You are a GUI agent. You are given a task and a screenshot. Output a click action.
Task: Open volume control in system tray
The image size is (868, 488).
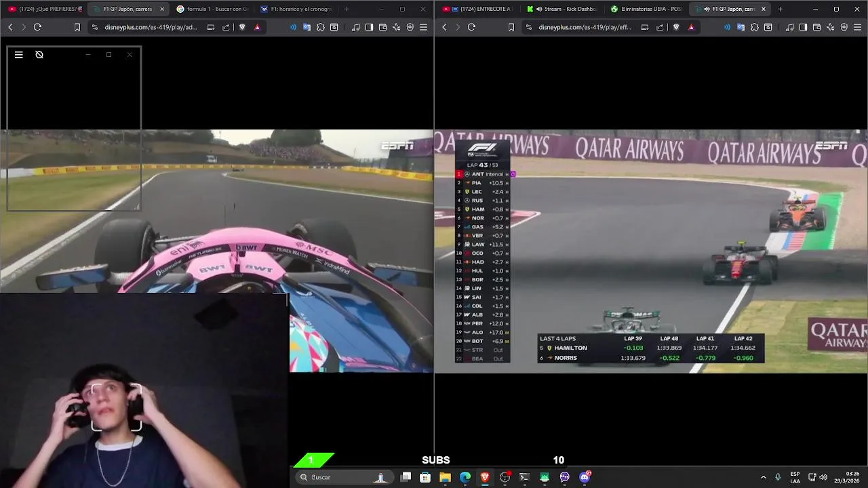point(823,477)
